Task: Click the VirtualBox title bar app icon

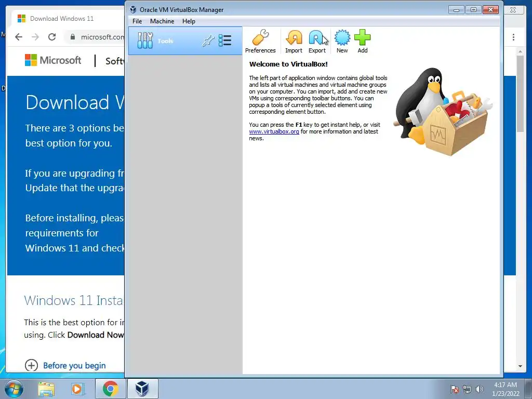Action: click(x=133, y=9)
